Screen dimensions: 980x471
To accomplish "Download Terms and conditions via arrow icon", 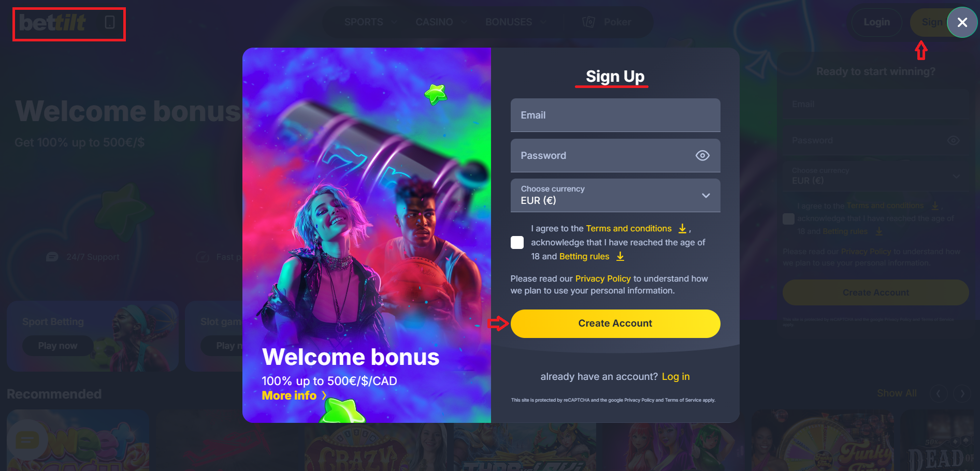I will click(682, 228).
